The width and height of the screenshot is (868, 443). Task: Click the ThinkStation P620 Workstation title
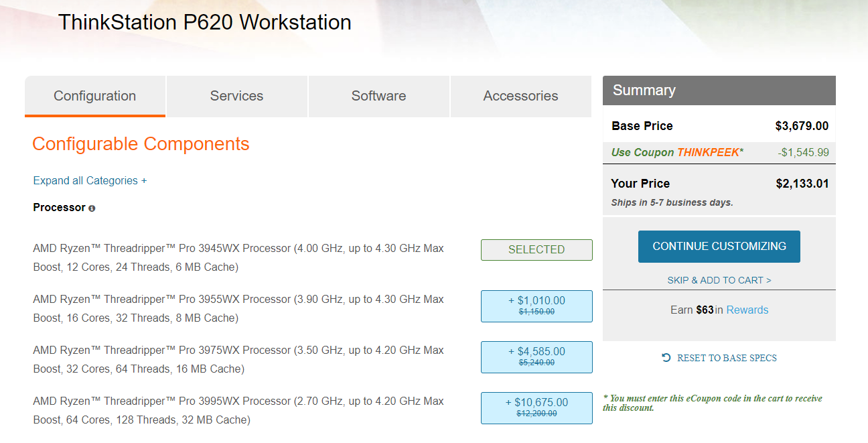205,22
